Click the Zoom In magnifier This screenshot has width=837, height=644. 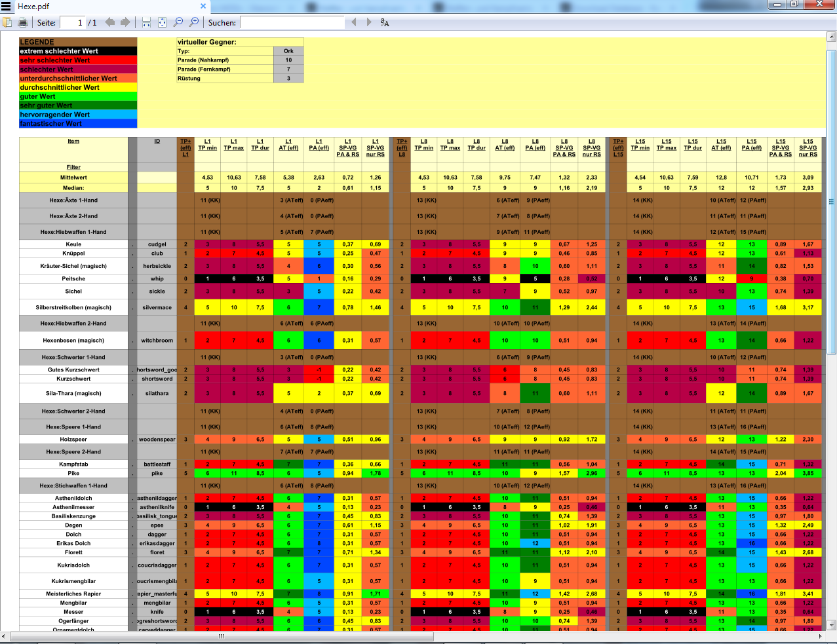[x=194, y=22]
